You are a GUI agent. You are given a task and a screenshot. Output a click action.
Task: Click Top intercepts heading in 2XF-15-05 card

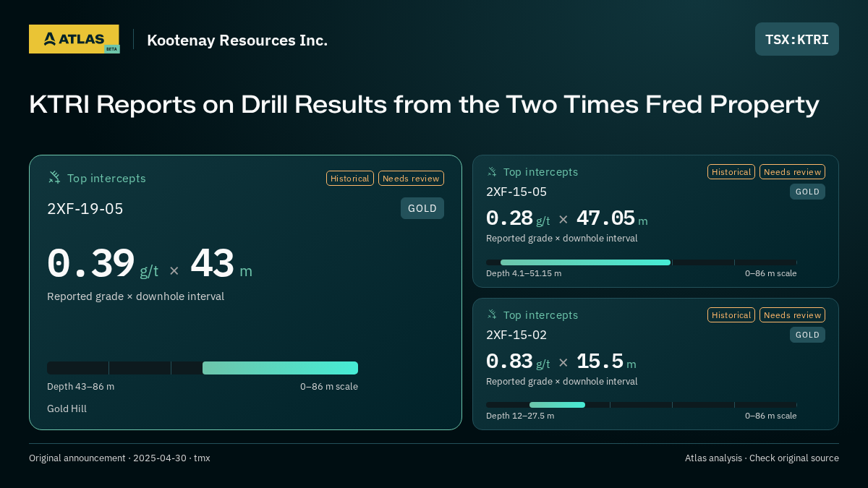(x=540, y=172)
